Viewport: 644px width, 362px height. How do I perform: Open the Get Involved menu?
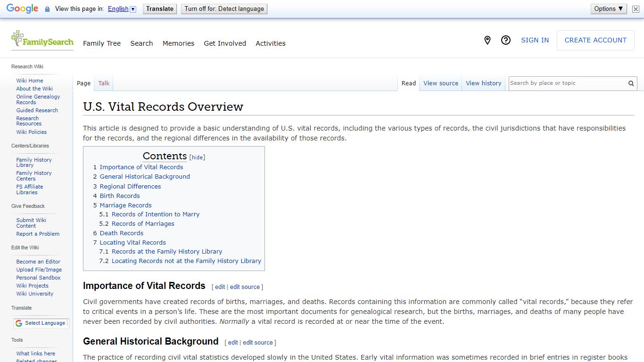(225, 43)
